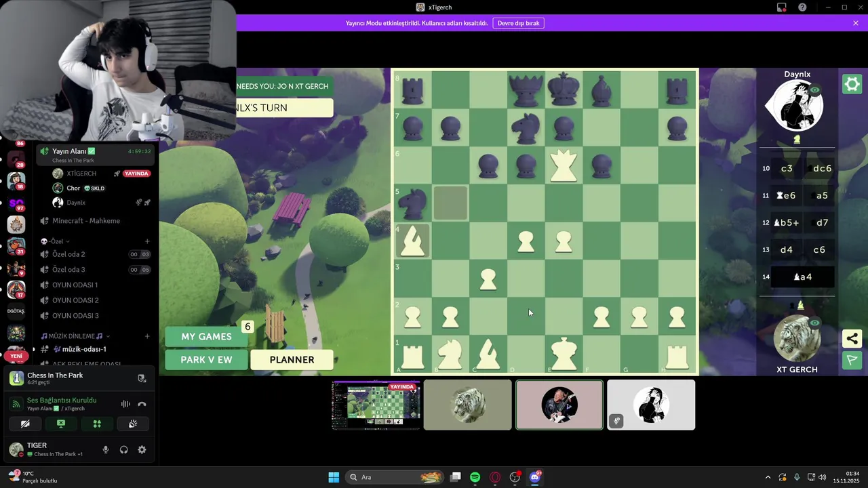Select the guitarist participant tile
The height and width of the screenshot is (488, 868).
[x=559, y=405]
